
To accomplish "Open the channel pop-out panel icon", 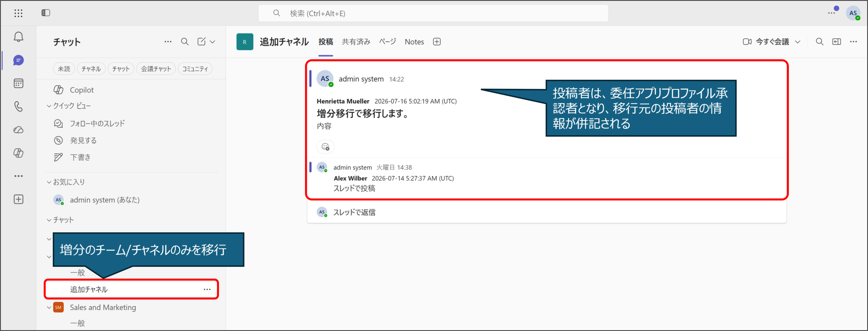I will point(836,42).
